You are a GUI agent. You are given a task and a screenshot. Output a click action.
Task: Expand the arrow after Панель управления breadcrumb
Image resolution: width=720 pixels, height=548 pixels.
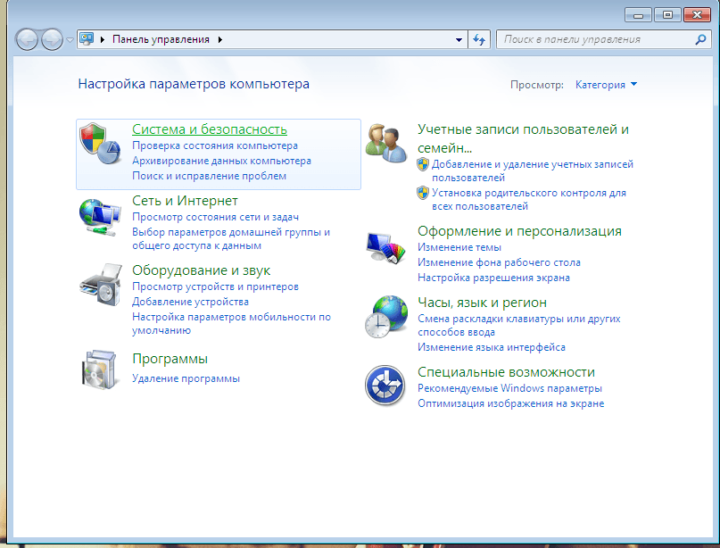pos(219,40)
